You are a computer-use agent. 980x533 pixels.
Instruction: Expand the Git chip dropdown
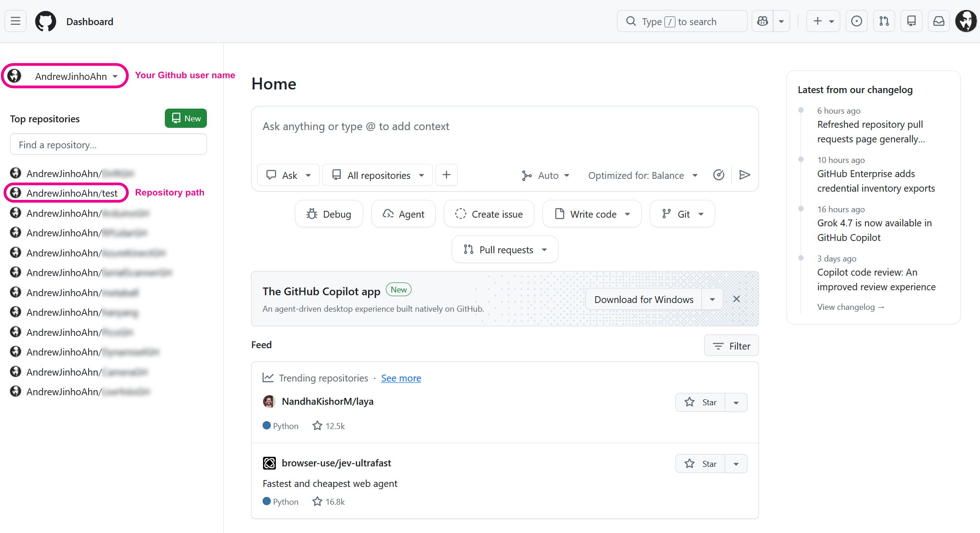682,214
